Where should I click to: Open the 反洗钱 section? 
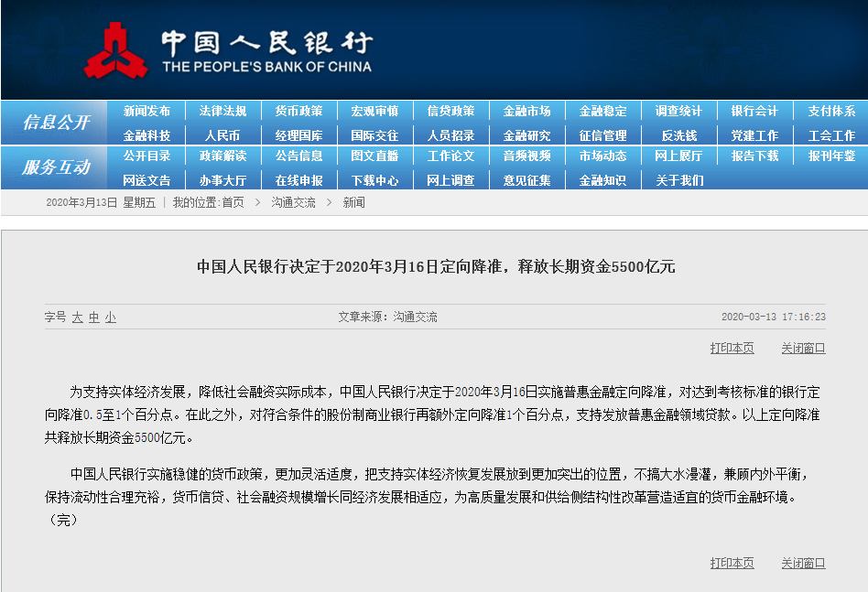pyautogui.click(x=681, y=134)
